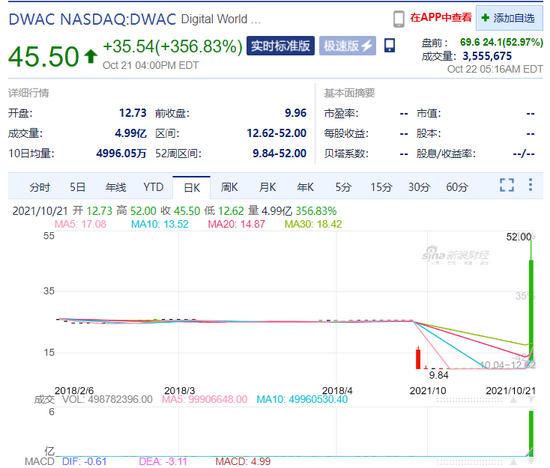Click the 52周区间 value 9.84-52.00
The image size is (550, 468).
tap(279, 153)
